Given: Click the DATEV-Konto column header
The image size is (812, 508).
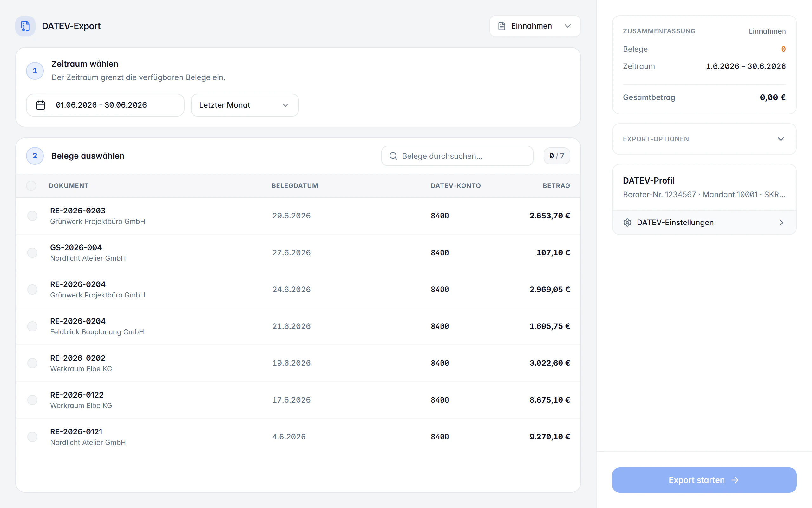Looking at the screenshot, I should point(456,186).
